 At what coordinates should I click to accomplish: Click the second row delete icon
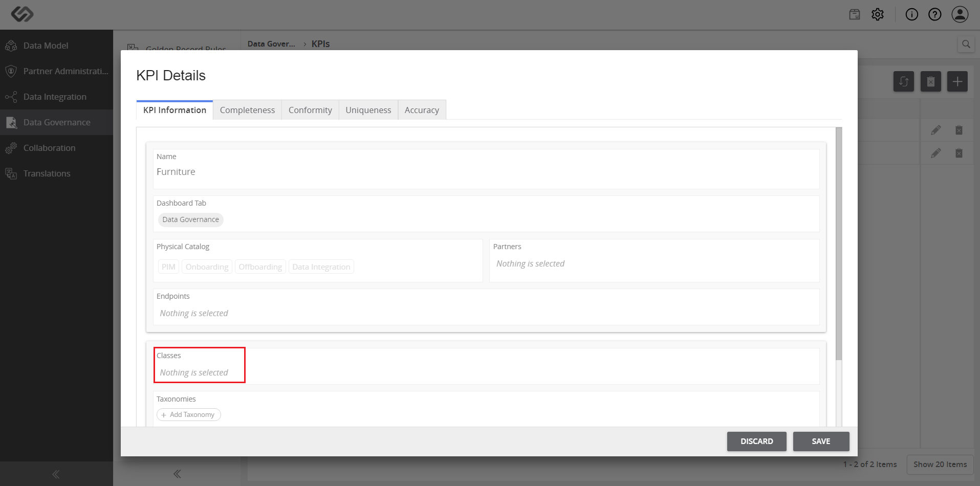(x=959, y=153)
